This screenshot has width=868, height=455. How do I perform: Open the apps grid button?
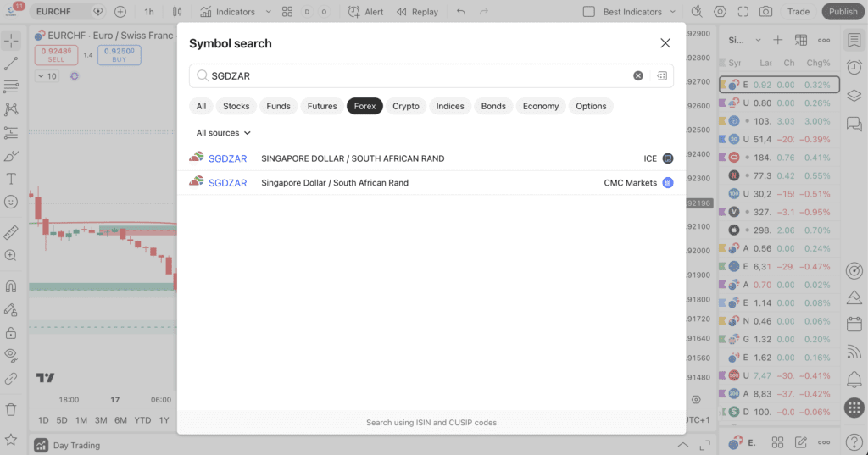pyautogui.click(x=854, y=408)
